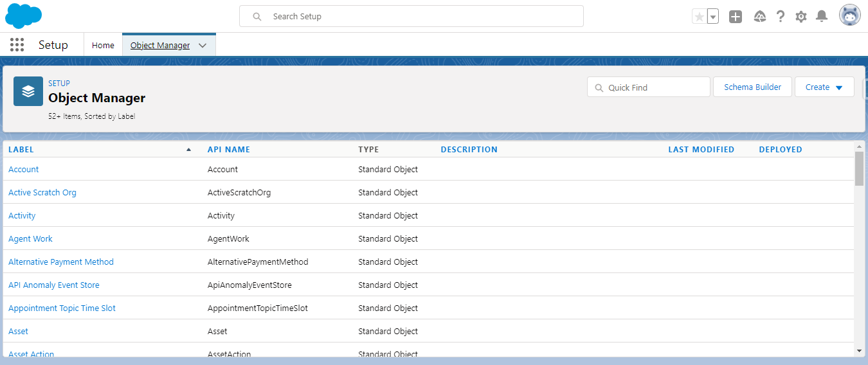
Task: Open the favorites list dropdown arrow
Action: coord(713,17)
